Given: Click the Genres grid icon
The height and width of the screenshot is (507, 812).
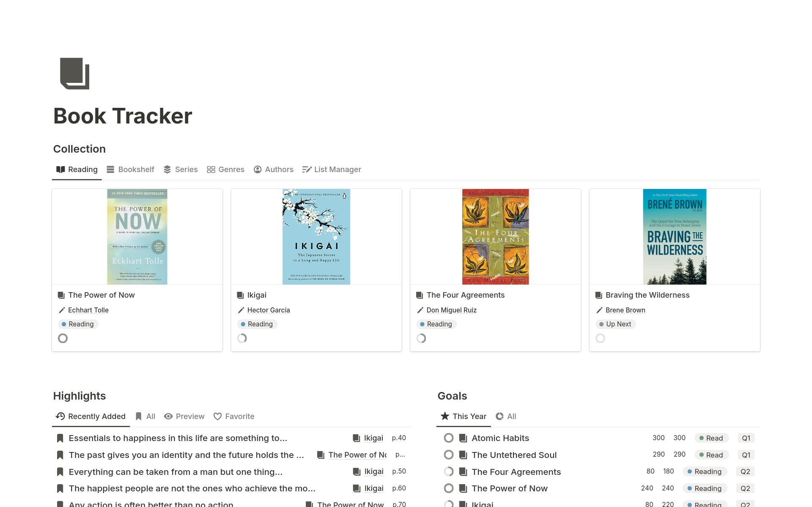Looking at the screenshot, I should [x=211, y=169].
